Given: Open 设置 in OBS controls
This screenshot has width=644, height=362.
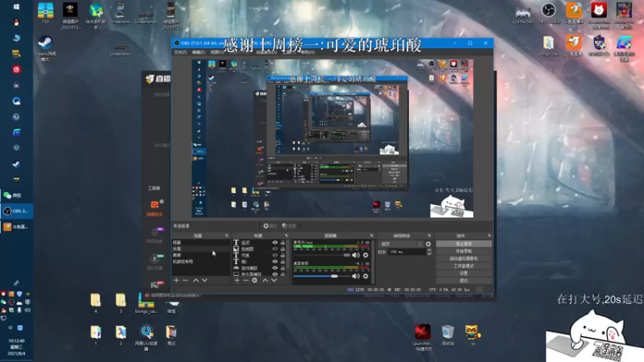Looking at the screenshot, I should (464, 274).
